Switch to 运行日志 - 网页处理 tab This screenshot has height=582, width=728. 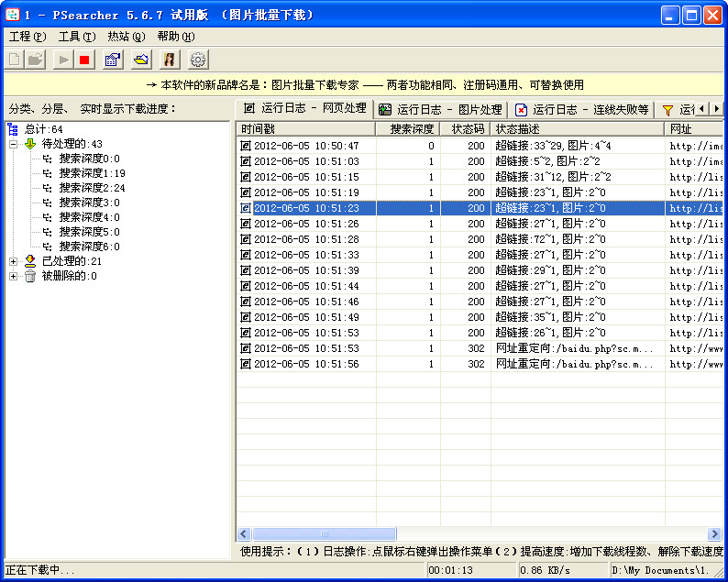tap(304, 108)
